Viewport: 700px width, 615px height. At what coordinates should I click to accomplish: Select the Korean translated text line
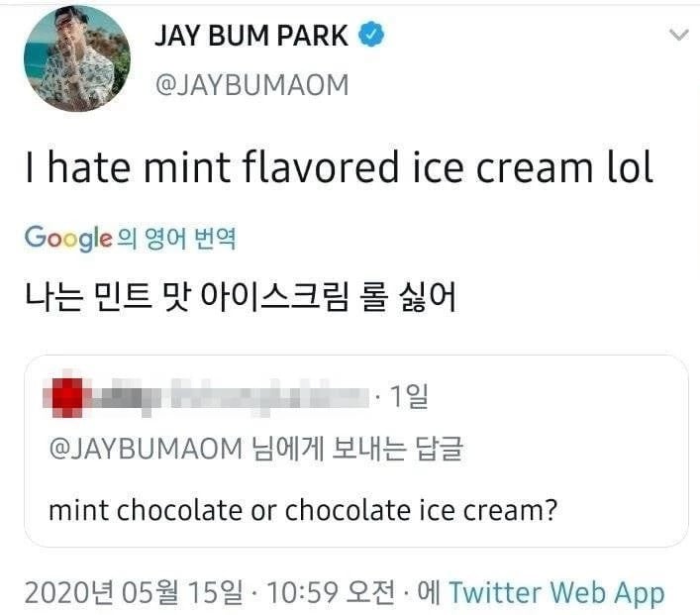(x=241, y=296)
